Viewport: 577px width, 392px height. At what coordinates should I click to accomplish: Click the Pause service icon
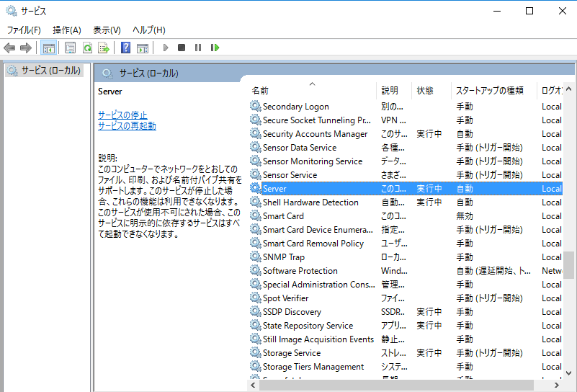click(198, 48)
